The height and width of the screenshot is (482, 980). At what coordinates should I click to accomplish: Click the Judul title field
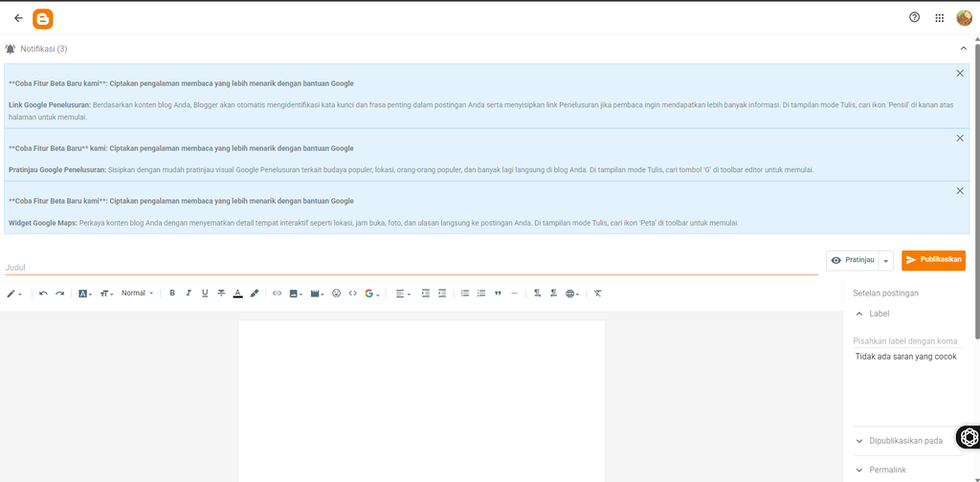[412, 267]
